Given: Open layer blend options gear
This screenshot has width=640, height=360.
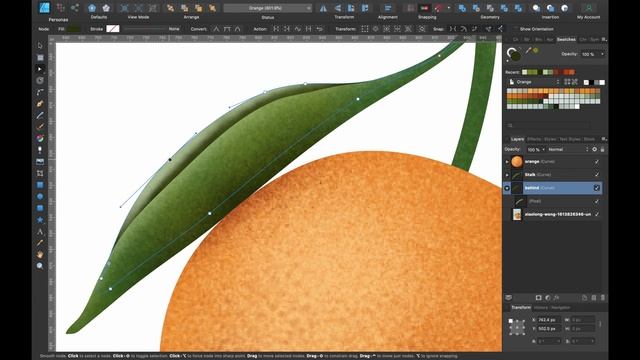Looking at the screenshot, I should click(x=594, y=149).
